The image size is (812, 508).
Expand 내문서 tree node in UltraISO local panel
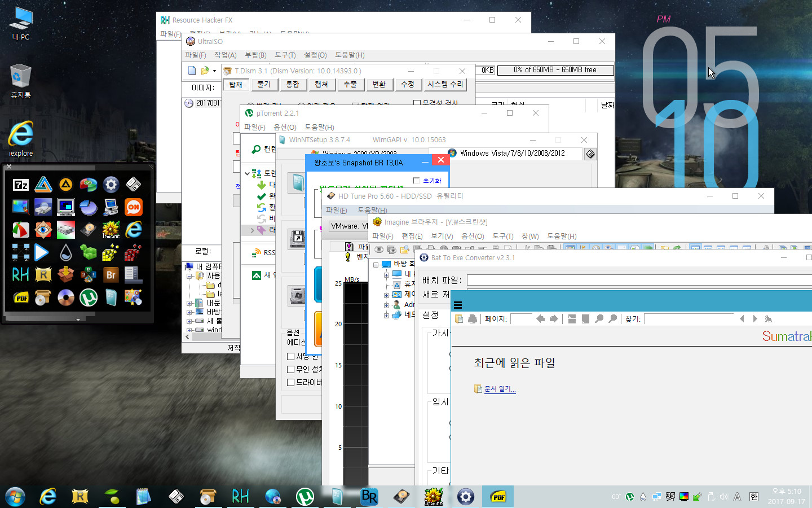click(189, 303)
